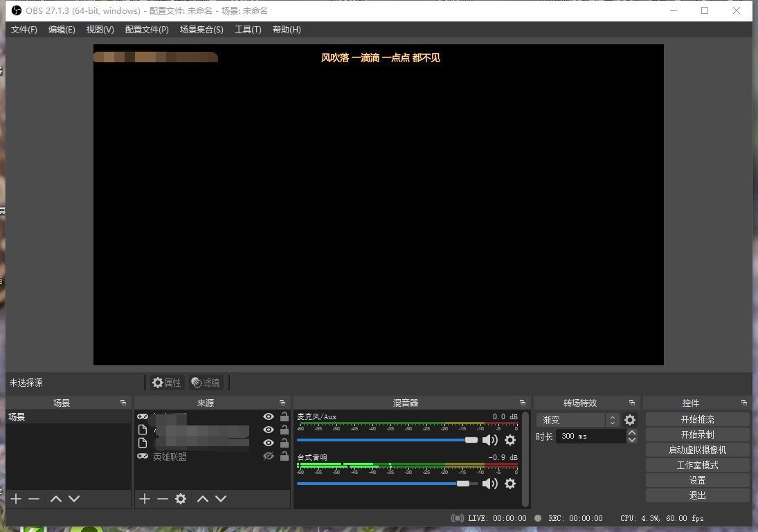Increase transition duration with the up stepper
Viewport: 758px width, 532px height.
click(x=631, y=432)
